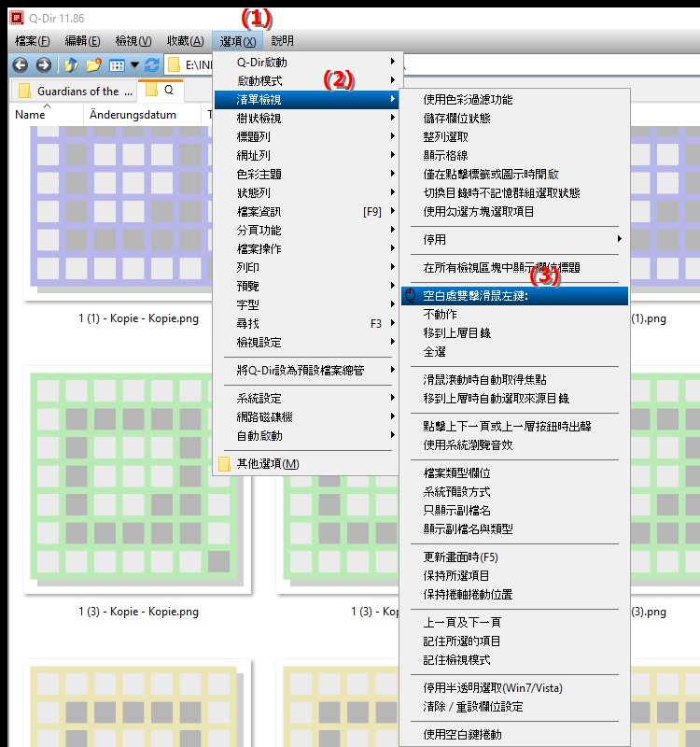Image resolution: width=700 pixels, height=747 pixels.
Task: Open the view mode dropdown arrow
Action: tap(134, 64)
